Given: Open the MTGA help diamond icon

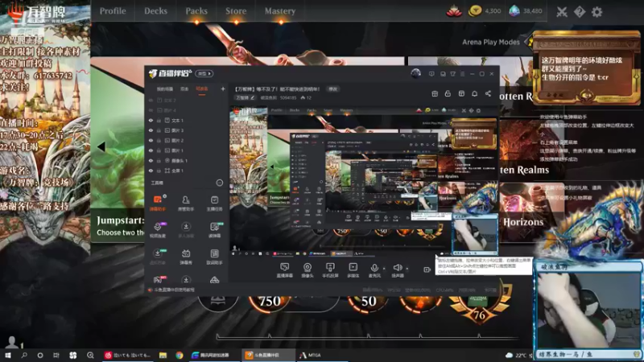Looking at the screenshot, I should [580, 12].
